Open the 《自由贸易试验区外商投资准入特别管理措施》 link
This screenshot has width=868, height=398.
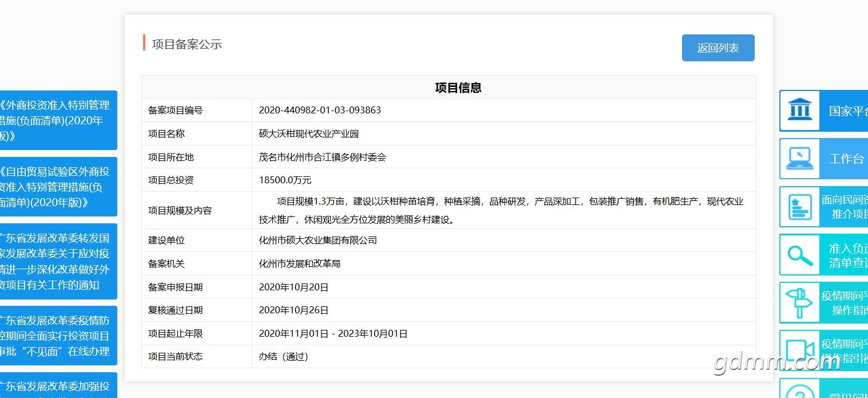[x=58, y=187]
